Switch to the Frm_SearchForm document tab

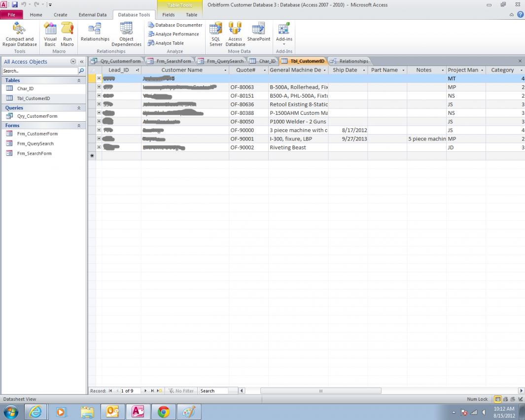click(170, 61)
